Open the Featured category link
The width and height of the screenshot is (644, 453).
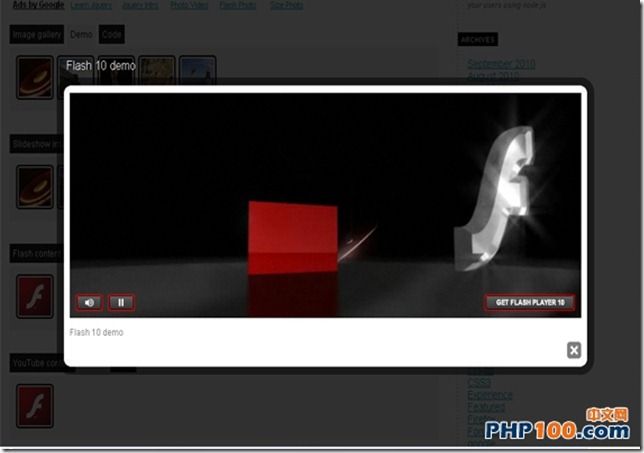click(486, 407)
